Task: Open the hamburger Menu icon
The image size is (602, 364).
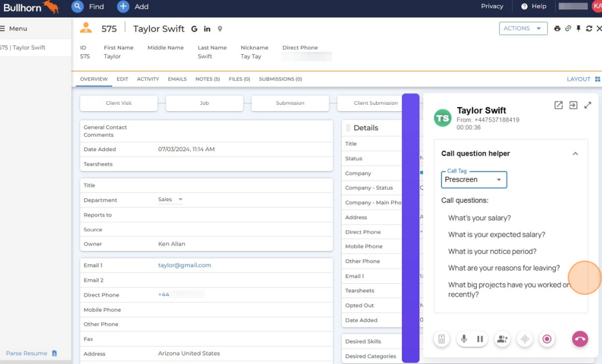Action: (3, 28)
